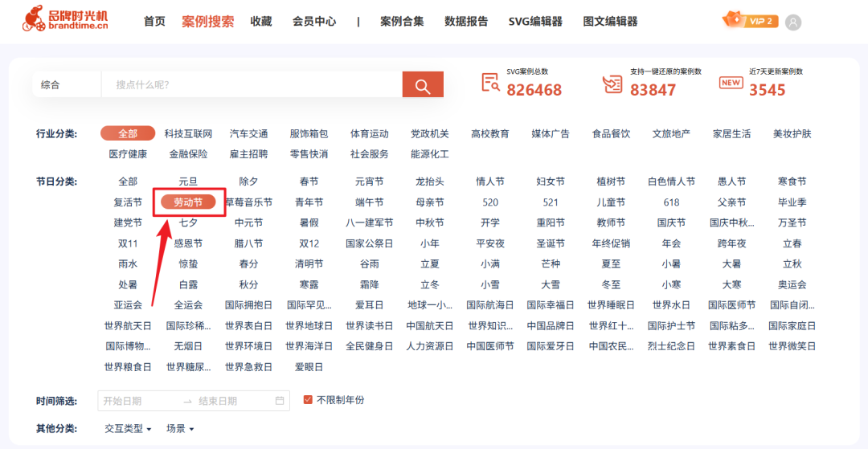Viewport: 868px width, 449px height.
Task: Choose the 清明节 tag
Action: point(309,264)
